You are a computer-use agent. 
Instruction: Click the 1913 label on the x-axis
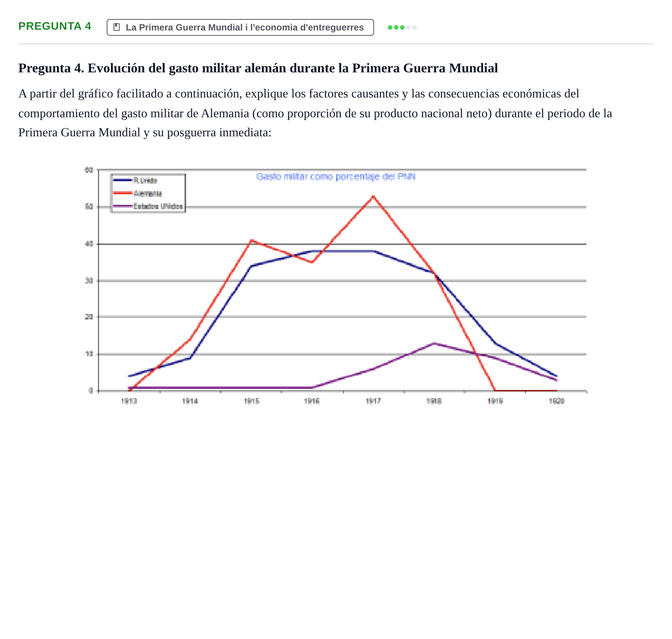click(x=129, y=401)
